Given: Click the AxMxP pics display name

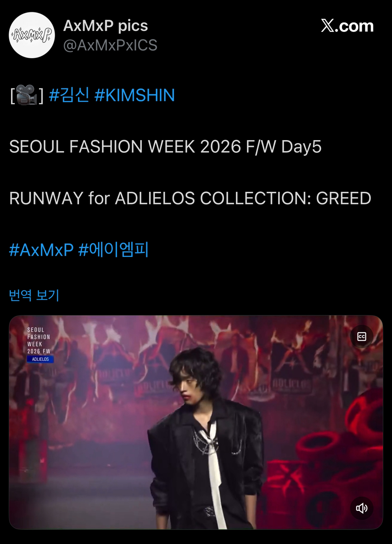Looking at the screenshot, I should click(106, 26).
